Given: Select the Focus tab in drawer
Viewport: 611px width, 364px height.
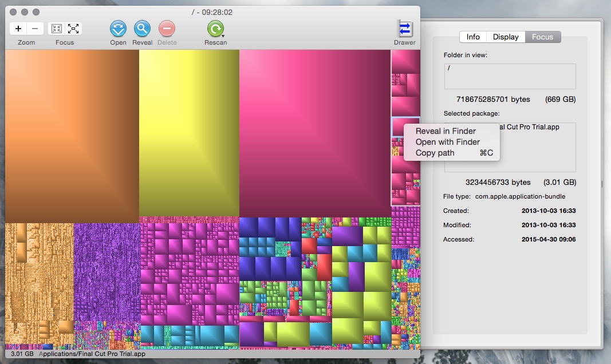Looking at the screenshot, I should [x=542, y=37].
